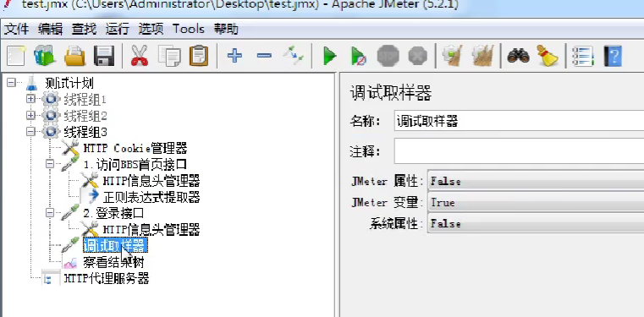644x317 pixels.
Task: Click the Search binoculars icon
Action: [x=518, y=55]
